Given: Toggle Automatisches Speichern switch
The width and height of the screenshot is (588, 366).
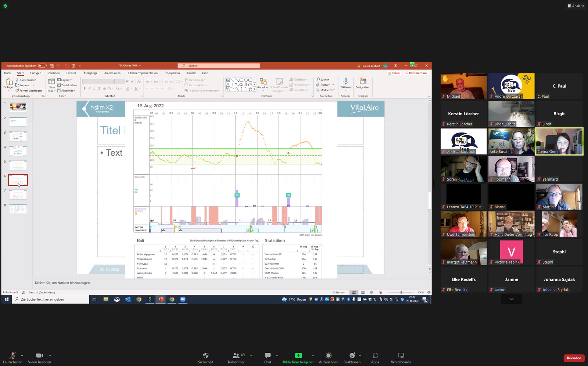Looking at the screenshot, I should point(42,66).
